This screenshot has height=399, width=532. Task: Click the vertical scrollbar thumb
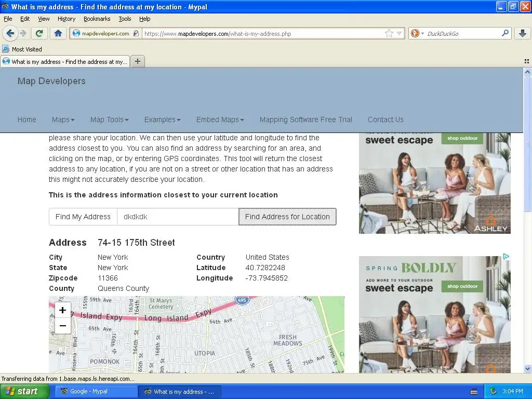(x=527, y=144)
